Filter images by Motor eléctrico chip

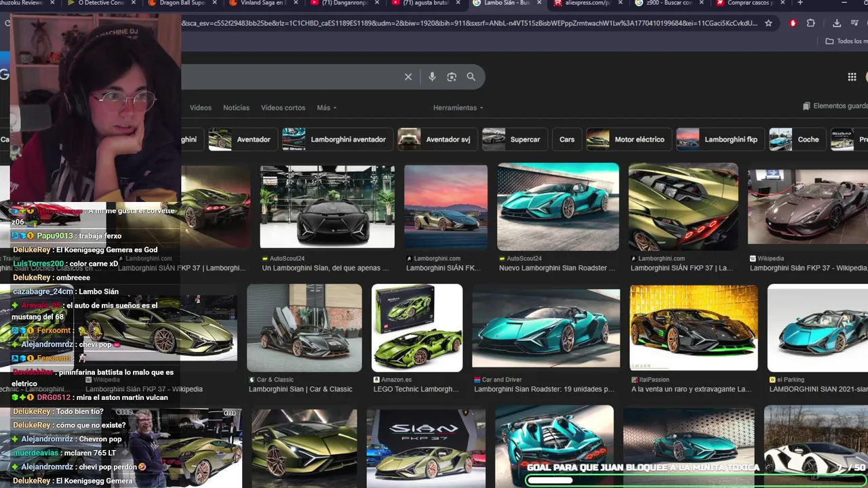[629, 140]
